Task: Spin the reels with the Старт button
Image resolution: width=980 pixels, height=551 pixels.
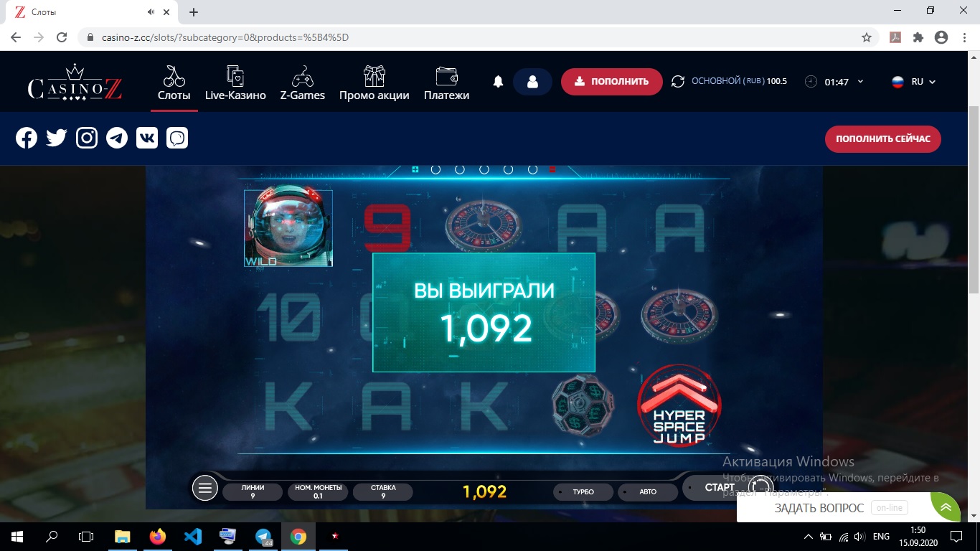Action: click(x=720, y=487)
